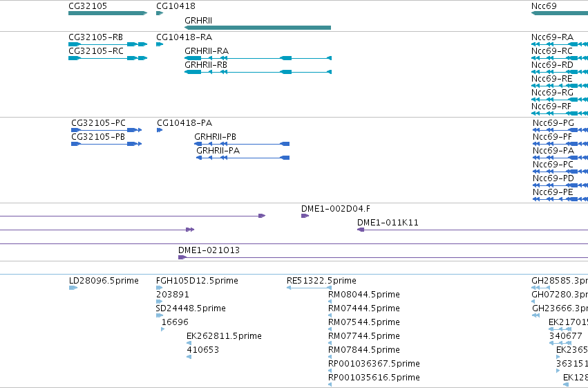Select clone DME1-002D04.F
Image resolution: width=588 pixels, height=388 pixels.
[305, 216]
